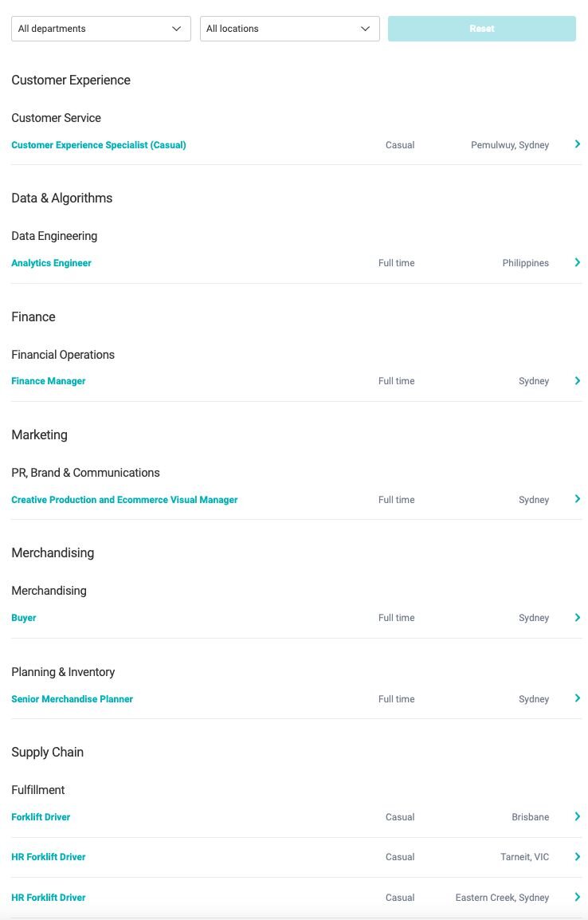Image resolution: width=588 pixels, height=920 pixels.
Task: Open the All locations dropdown
Action: 289,29
